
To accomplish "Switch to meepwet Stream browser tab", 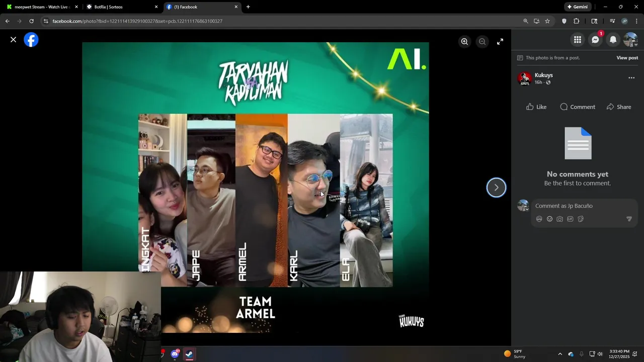I will coord(41,7).
